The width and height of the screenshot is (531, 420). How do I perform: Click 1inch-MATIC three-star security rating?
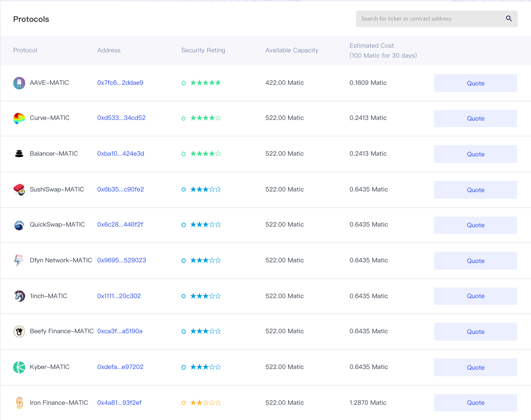click(x=206, y=296)
